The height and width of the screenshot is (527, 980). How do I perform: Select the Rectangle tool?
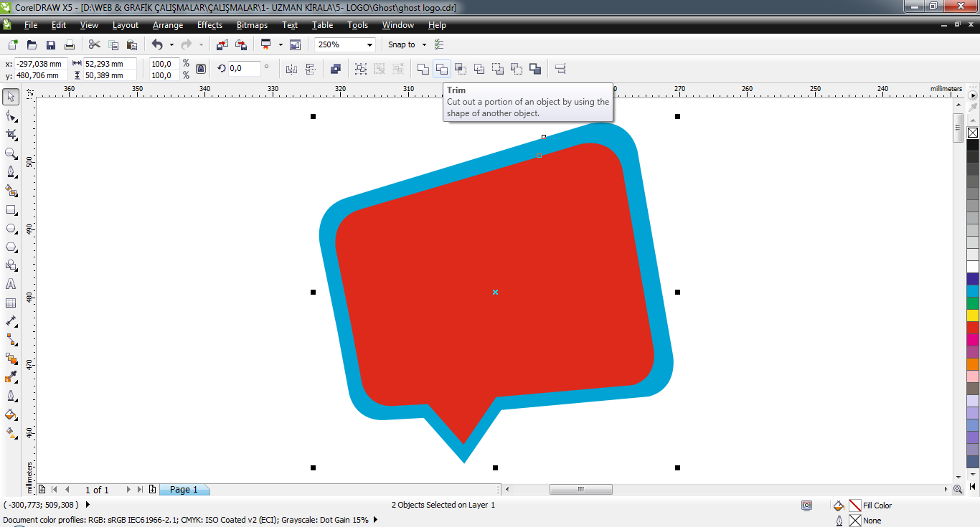11,210
